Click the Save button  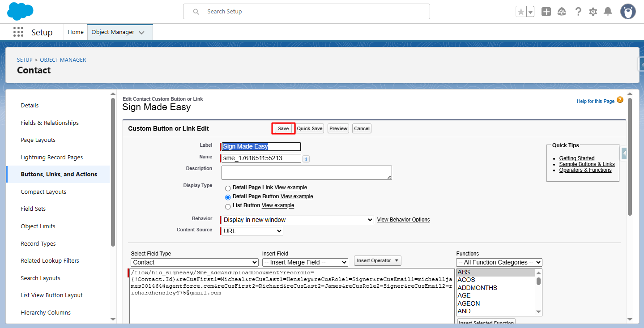pos(283,128)
